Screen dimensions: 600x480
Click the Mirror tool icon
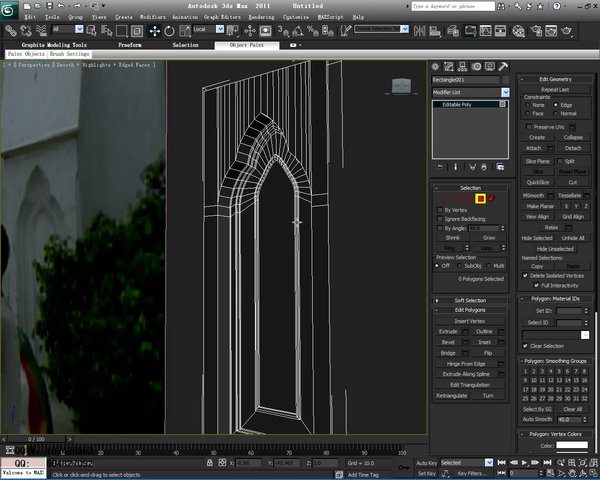point(419,31)
